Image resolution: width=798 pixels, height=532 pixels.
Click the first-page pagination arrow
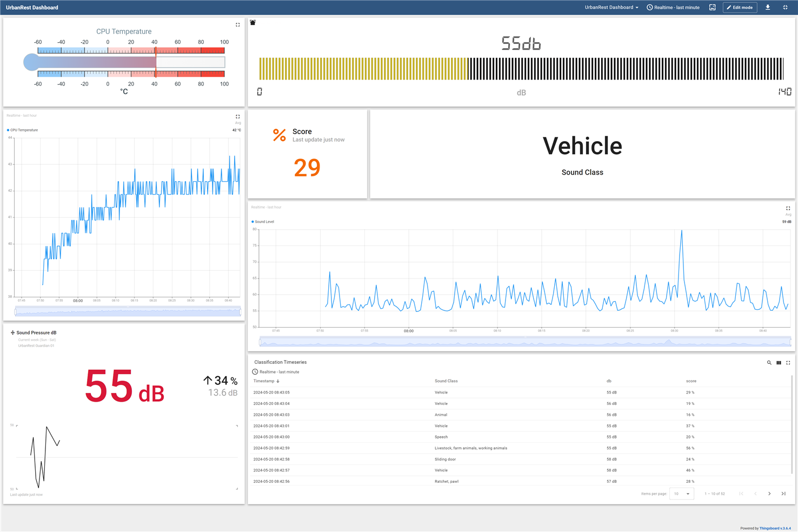coord(741,494)
